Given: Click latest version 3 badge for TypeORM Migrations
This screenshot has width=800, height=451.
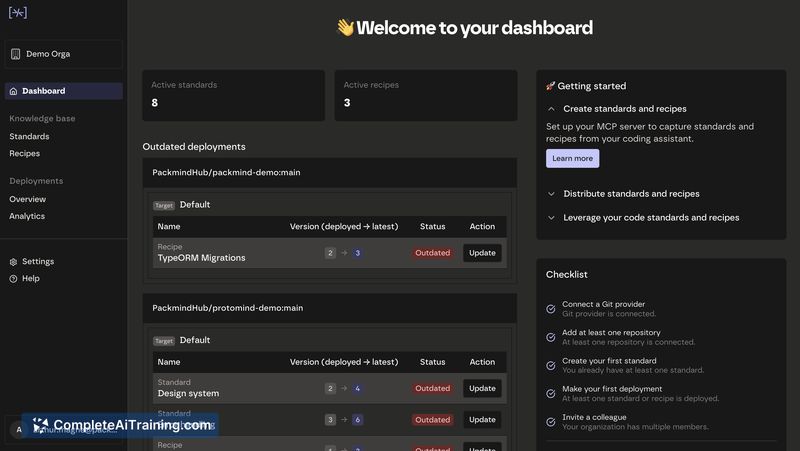Looking at the screenshot, I should point(358,253).
